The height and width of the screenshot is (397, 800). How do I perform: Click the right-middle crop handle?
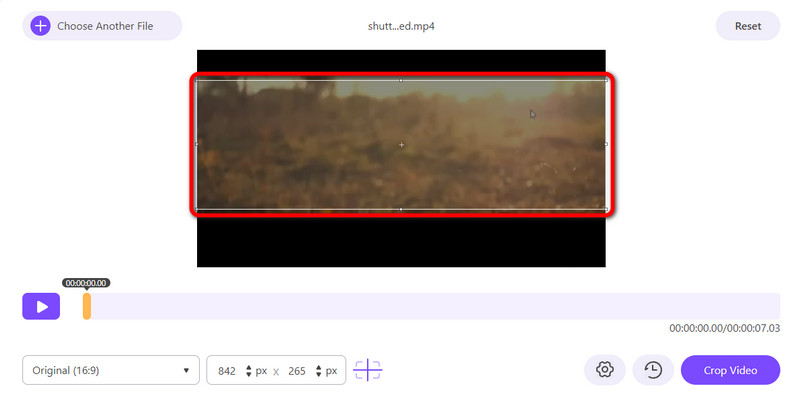coord(606,144)
